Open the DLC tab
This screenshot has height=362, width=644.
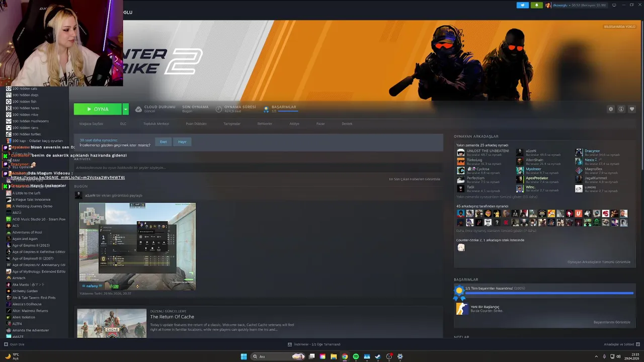coord(123,124)
